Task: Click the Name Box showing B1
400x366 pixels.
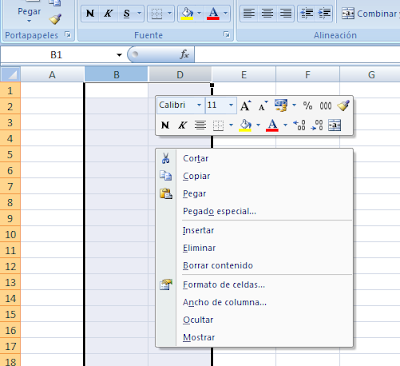Action: 56,55
